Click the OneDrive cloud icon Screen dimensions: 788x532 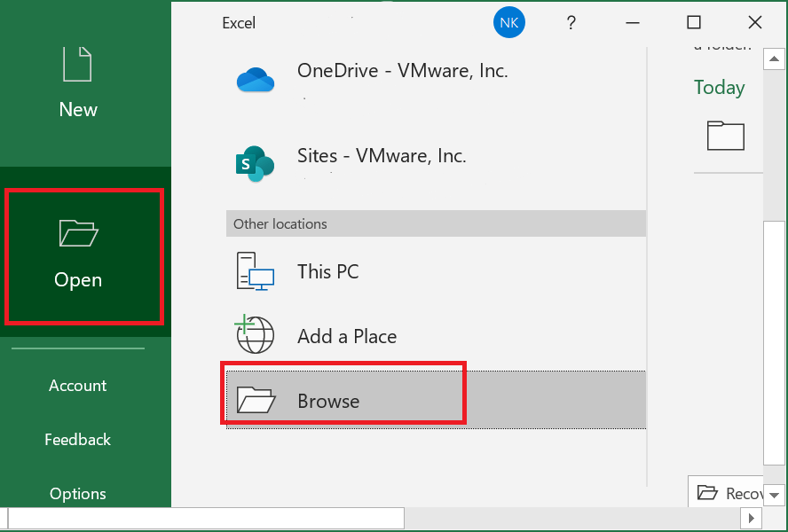256,80
